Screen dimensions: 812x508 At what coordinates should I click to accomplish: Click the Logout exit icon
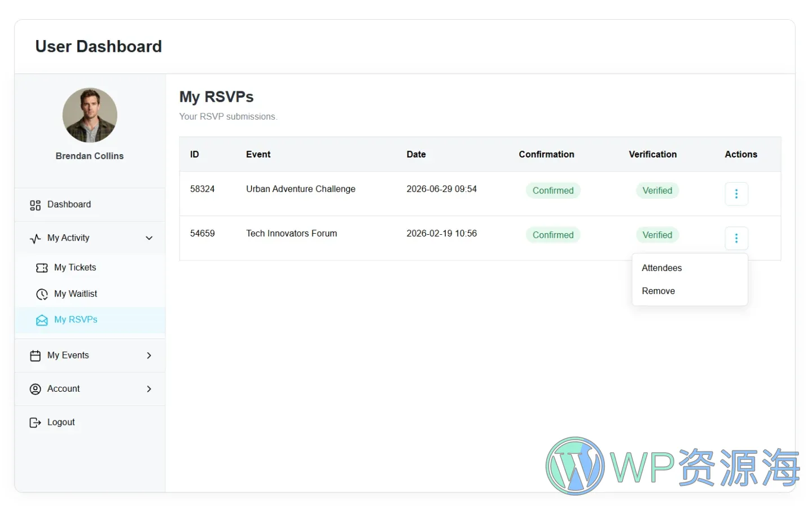tap(35, 422)
